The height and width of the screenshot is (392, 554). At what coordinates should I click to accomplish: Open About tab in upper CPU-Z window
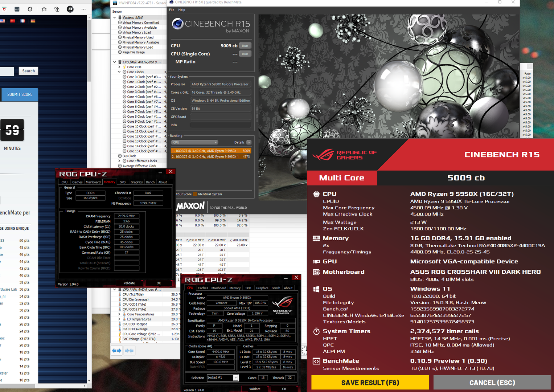[163, 182]
